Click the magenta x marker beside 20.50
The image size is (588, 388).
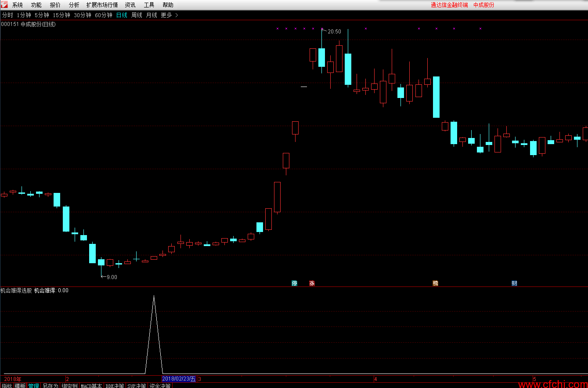point(322,29)
